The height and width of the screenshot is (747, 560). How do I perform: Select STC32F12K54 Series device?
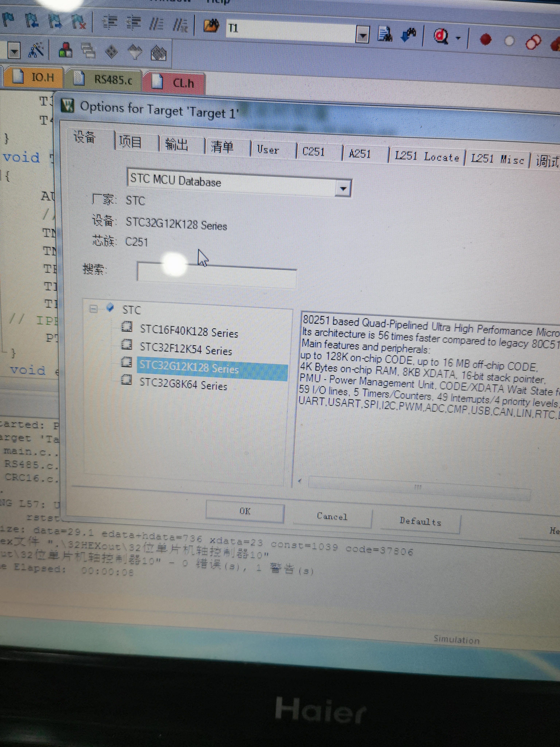[x=186, y=349]
